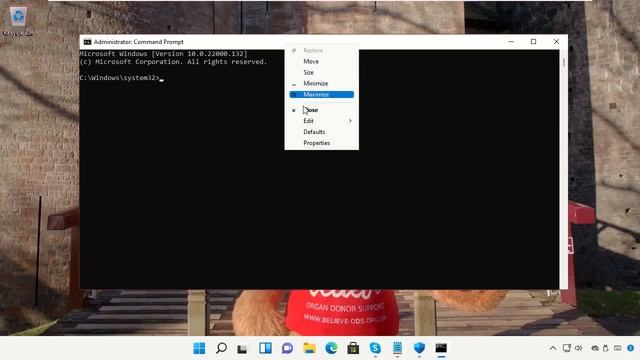Open the Widgets panel from taskbar
The width and height of the screenshot is (640, 360).
click(265, 348)
